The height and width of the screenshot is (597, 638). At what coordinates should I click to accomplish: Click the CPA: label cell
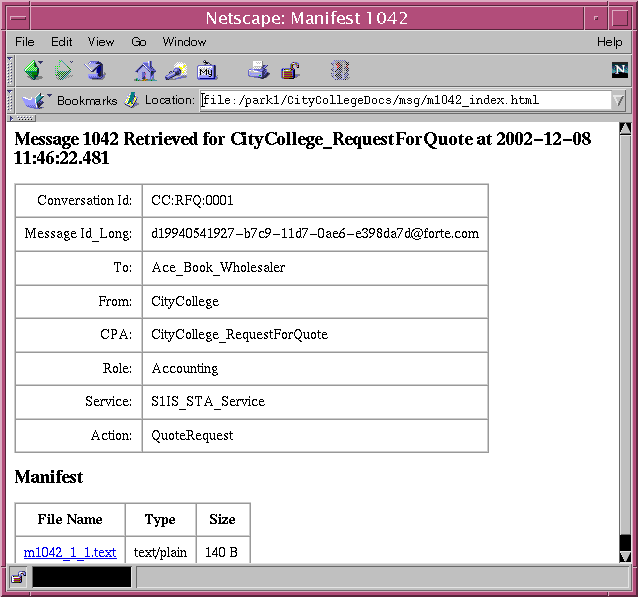pos(79,335)
